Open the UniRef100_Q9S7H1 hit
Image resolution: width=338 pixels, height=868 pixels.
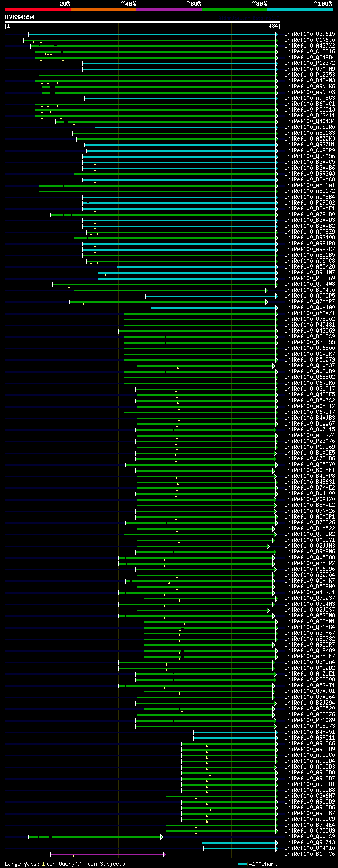[309, 144]
